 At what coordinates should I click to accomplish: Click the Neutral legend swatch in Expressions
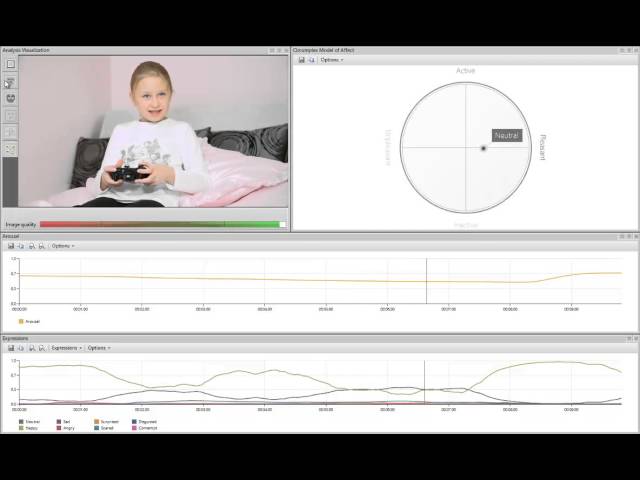[21, 422]
